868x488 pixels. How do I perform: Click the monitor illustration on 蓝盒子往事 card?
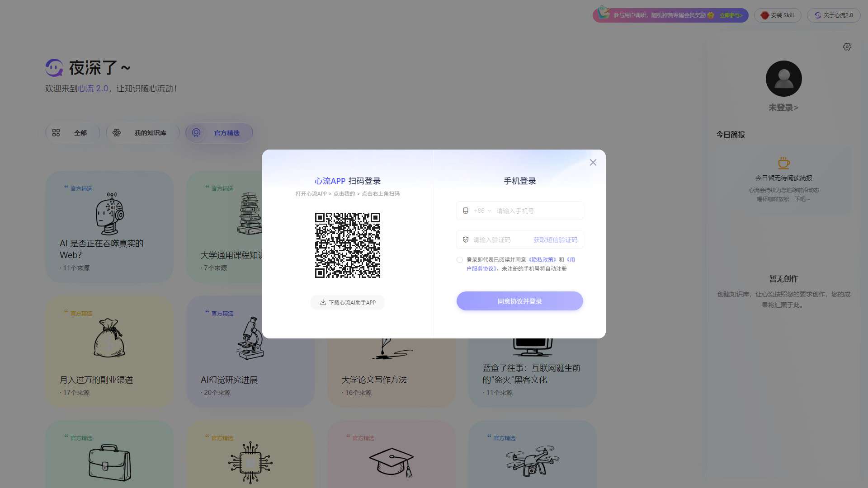(533, 347)
